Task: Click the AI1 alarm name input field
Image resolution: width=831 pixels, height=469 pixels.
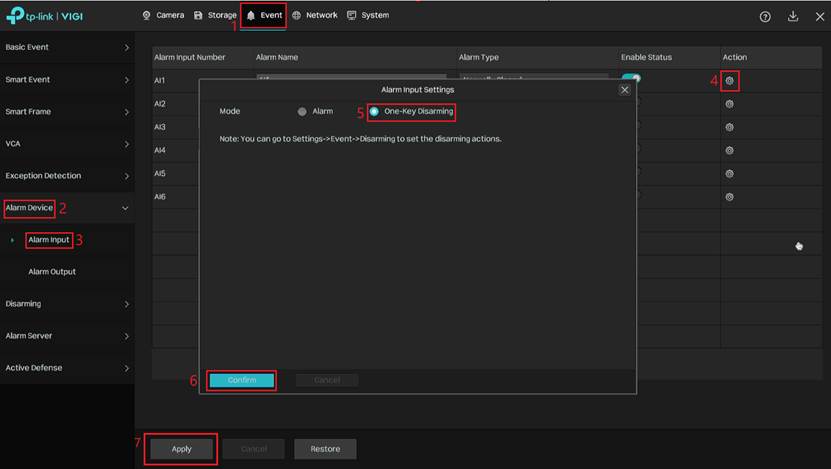Action: 351,77
